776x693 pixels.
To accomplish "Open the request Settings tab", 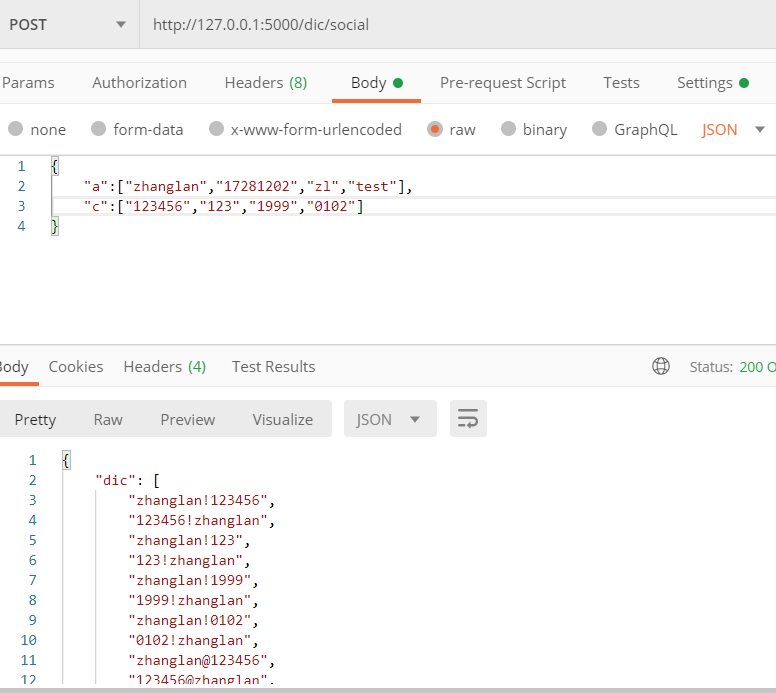I will (x=713, y=83).
